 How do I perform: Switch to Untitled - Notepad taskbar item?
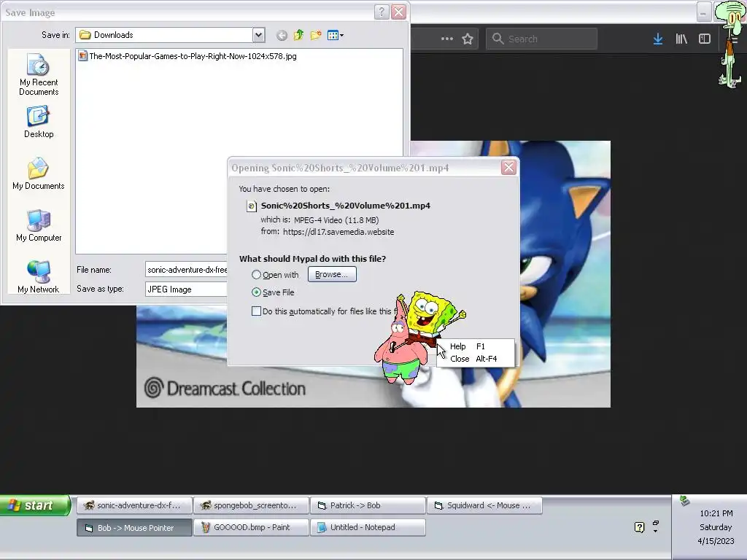[x=368, y=528]
